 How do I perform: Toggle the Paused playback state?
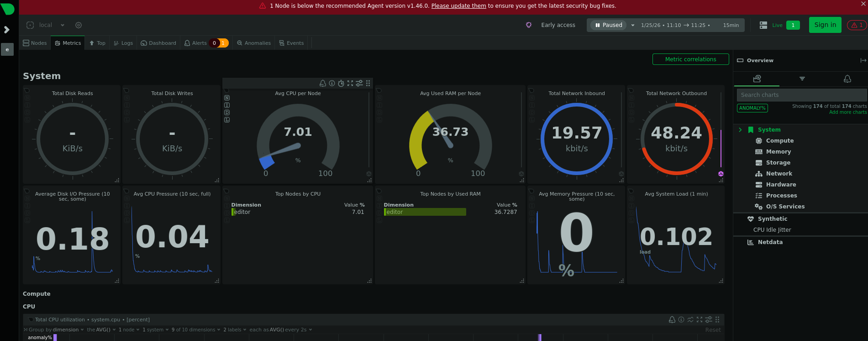(x=609, y=25)
